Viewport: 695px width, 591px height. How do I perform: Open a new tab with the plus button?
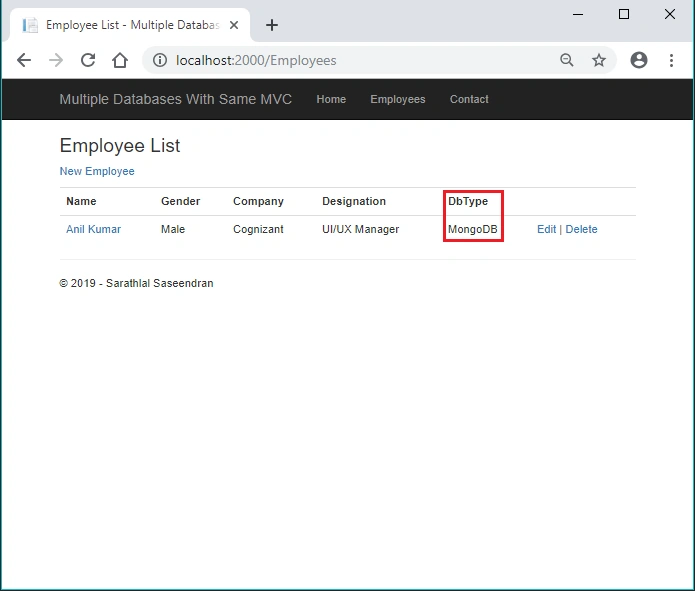coord(272,25)
